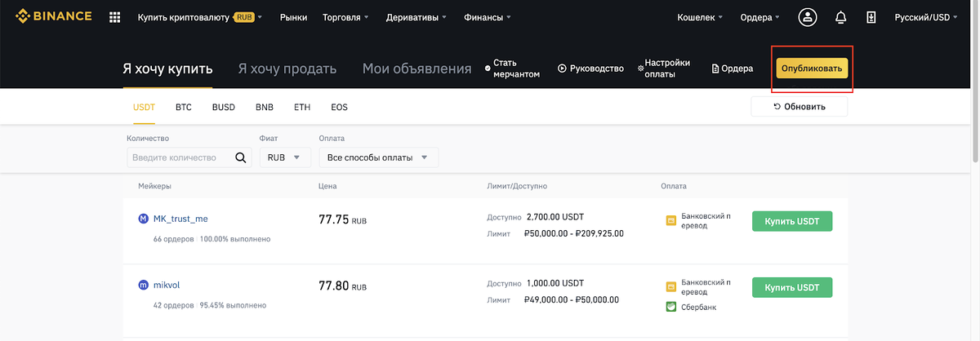Image resolution: width=980 pixels, height=341 pixels.
Task: Click the search magnifier in quantity field
Action: pos(240,157)
